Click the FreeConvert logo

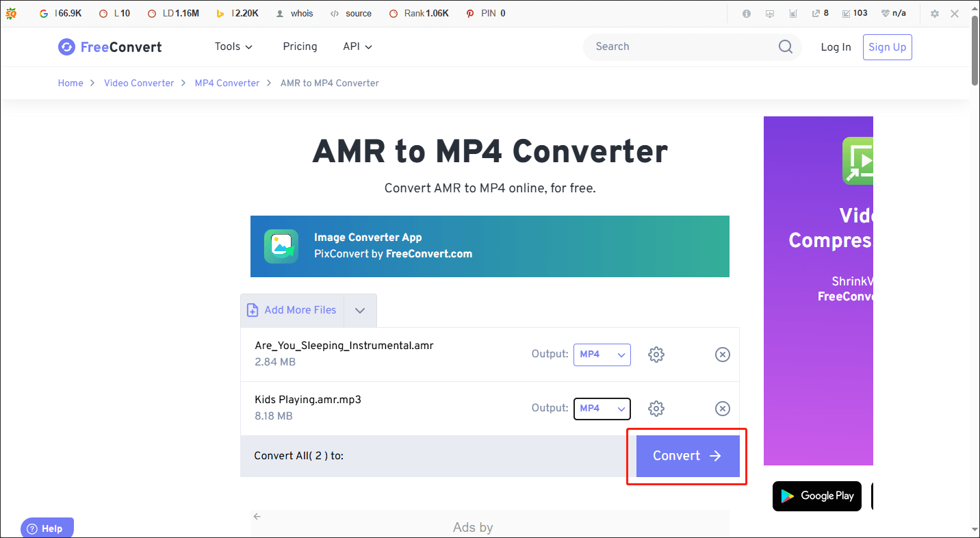[x=109, y=47]
